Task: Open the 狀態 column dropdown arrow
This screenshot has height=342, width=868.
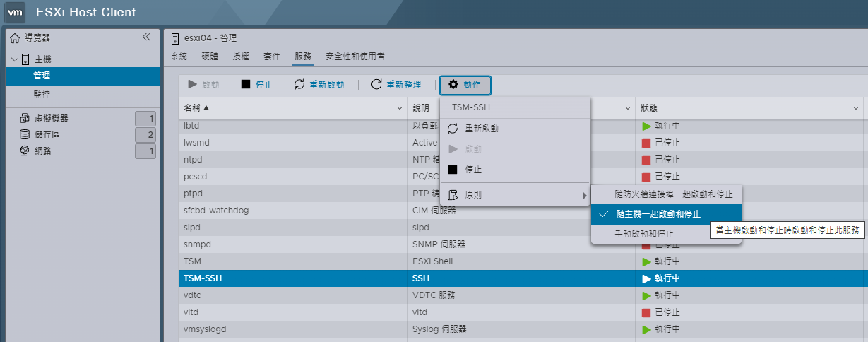Action: point(855,108)
